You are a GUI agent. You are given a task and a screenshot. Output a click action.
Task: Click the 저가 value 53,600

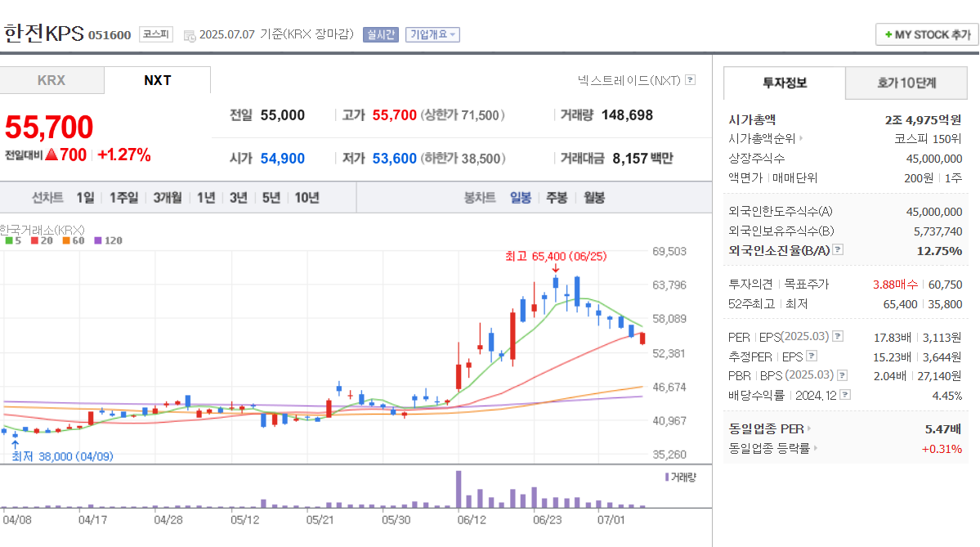coord(395,158)
